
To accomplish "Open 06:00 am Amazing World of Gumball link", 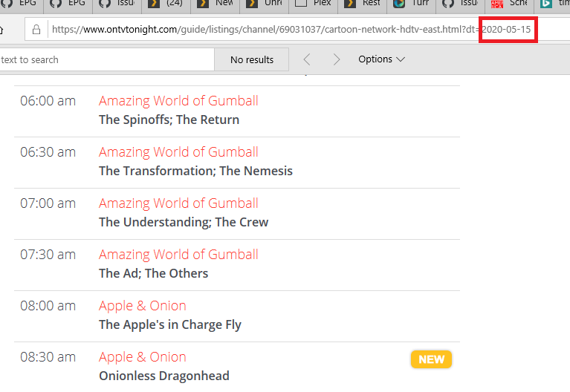I will 178,101.
